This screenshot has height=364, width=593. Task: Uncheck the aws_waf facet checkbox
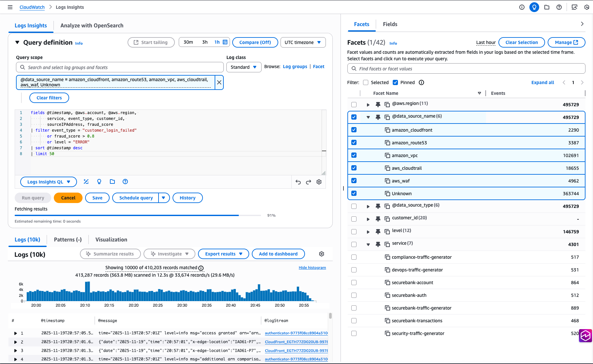(354, 181)
